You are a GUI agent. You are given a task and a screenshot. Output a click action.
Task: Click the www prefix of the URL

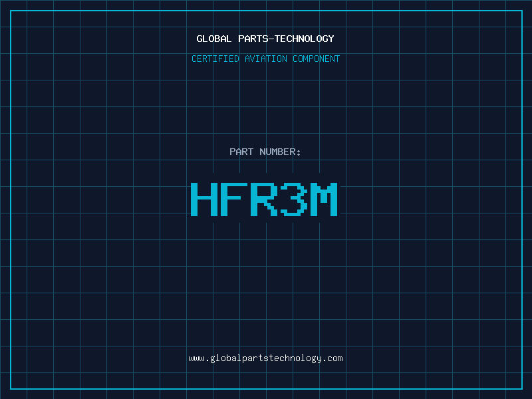(x=196, y=358)
